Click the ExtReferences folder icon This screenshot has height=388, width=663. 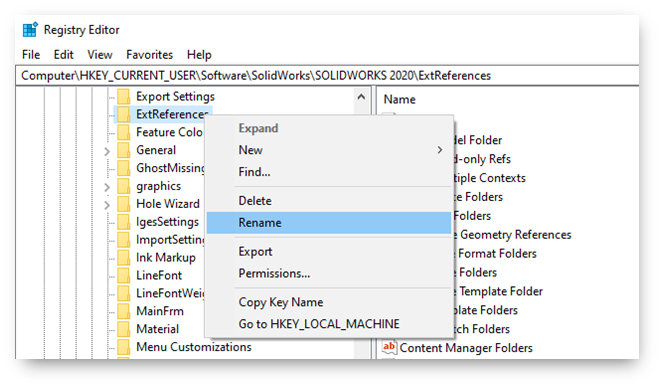tap(123, 114)
